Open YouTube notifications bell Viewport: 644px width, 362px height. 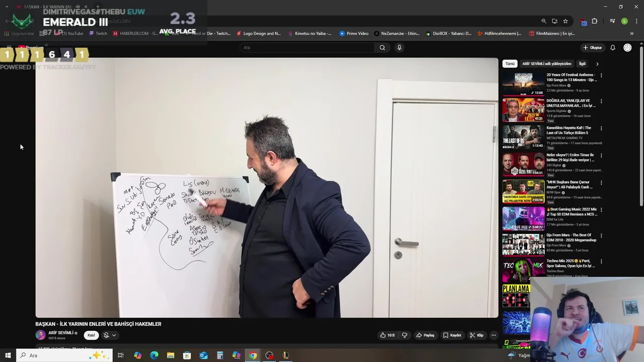613,48
